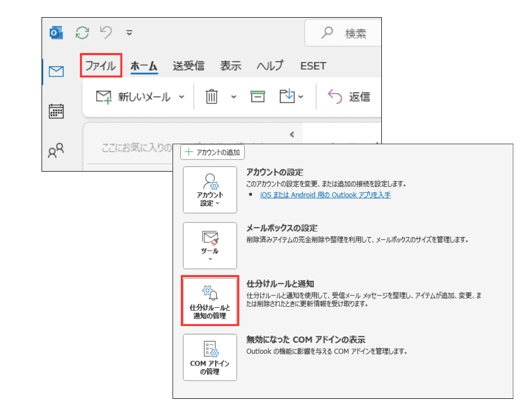This screenshot has width=532, height=416.
Task: Open the Calendar view from the sidebar
Action: tap(56, 111)
